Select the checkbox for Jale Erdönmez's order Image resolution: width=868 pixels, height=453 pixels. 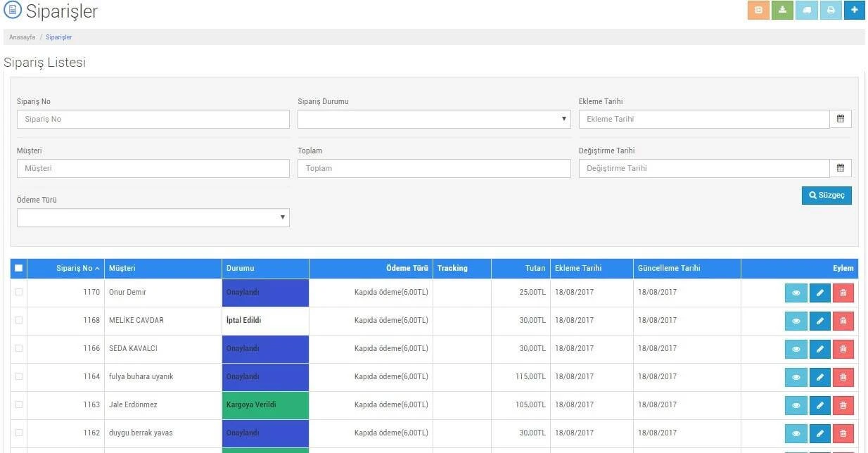click(x=18, y=404)
